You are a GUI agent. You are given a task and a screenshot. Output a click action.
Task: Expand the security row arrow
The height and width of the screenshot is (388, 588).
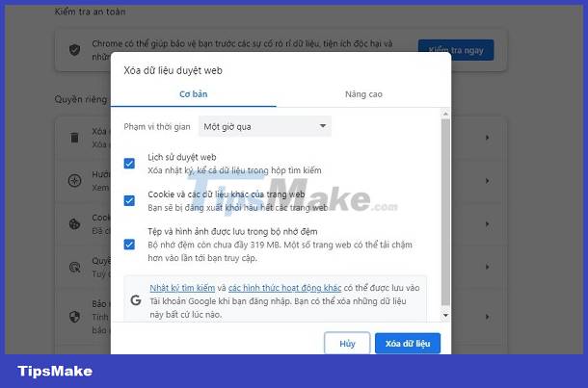487,317
